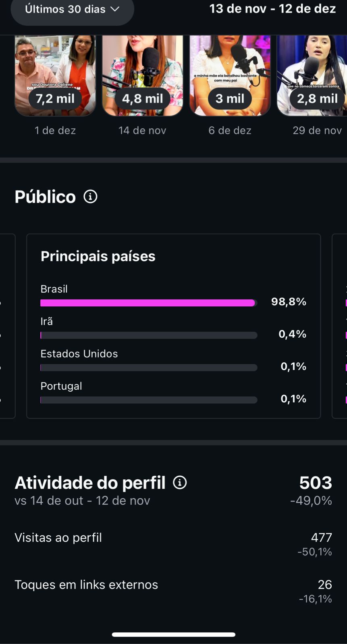Open the reel thumbnail with 7,2 mil views
This screenshot has height=644, width=347.
55,74
